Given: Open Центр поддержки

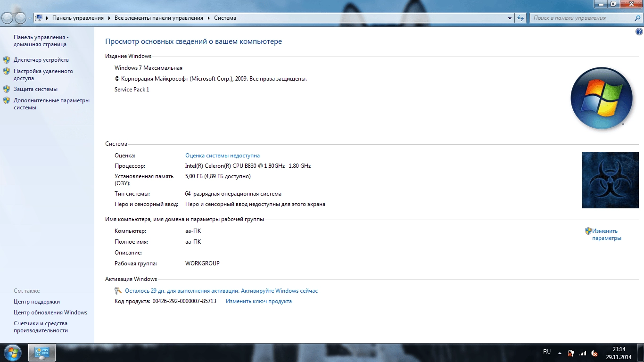Looking at the screenshot, I should point(37,302).
